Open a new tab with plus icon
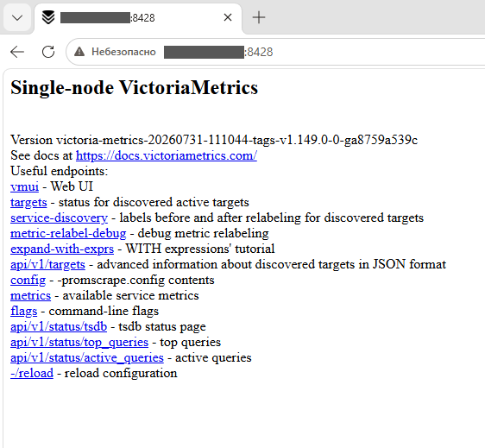The width and height of the screenshot is (485, 448). point(259,17)
